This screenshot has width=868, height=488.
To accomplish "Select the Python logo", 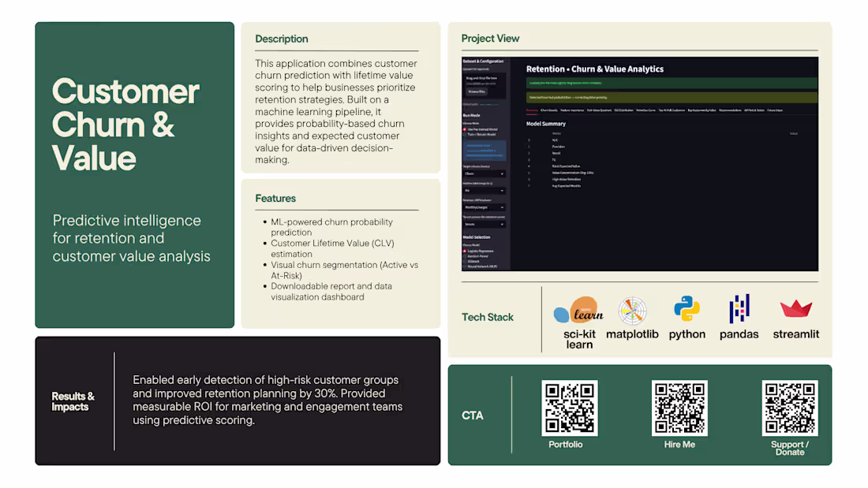I will point(687,310).
